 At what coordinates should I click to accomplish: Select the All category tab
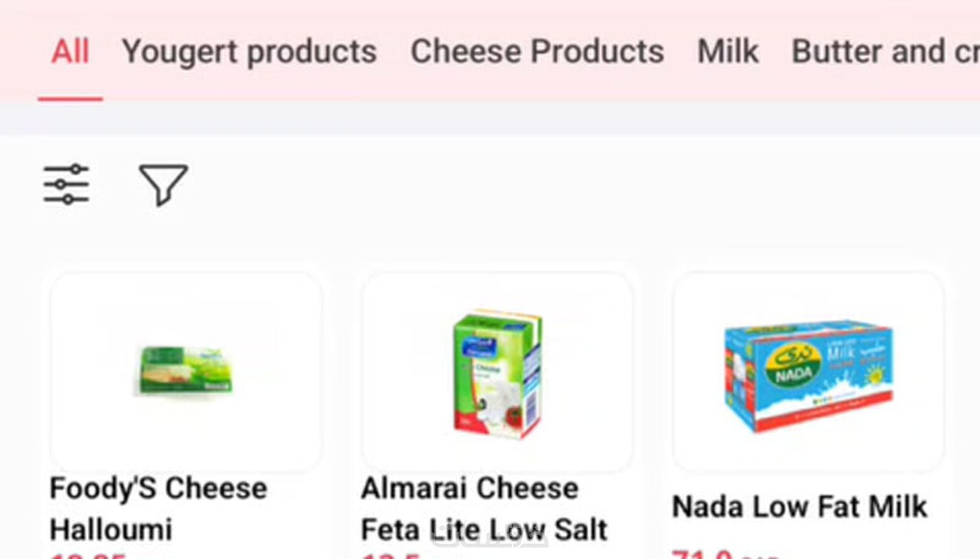(x=70, y=52)
